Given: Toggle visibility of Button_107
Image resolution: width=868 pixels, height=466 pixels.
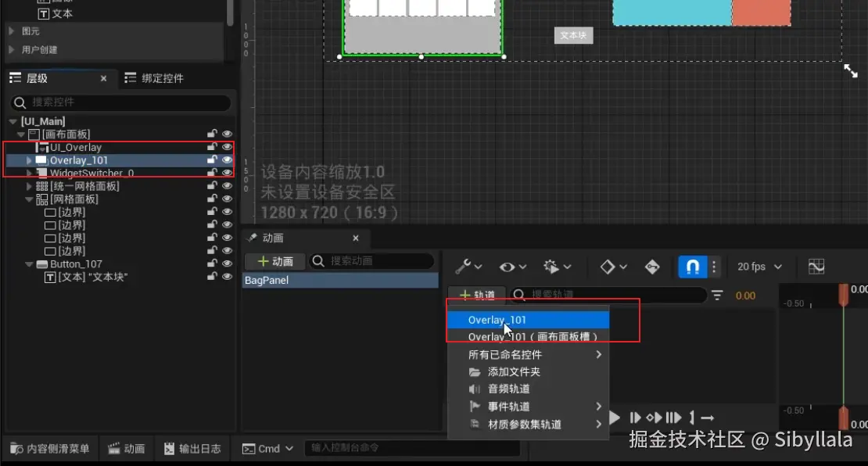Looking at the screenshot, I should (227, 264).
